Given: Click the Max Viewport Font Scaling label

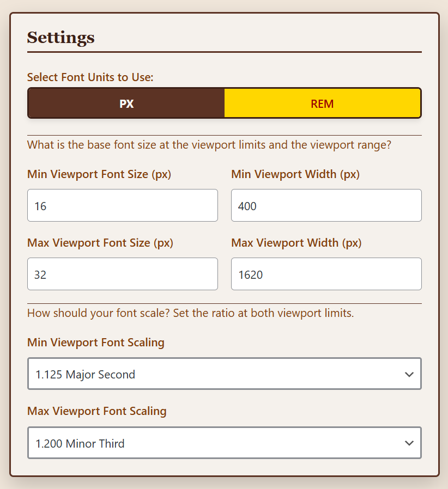Looking at the screenshot, I should tap(97, 412).
